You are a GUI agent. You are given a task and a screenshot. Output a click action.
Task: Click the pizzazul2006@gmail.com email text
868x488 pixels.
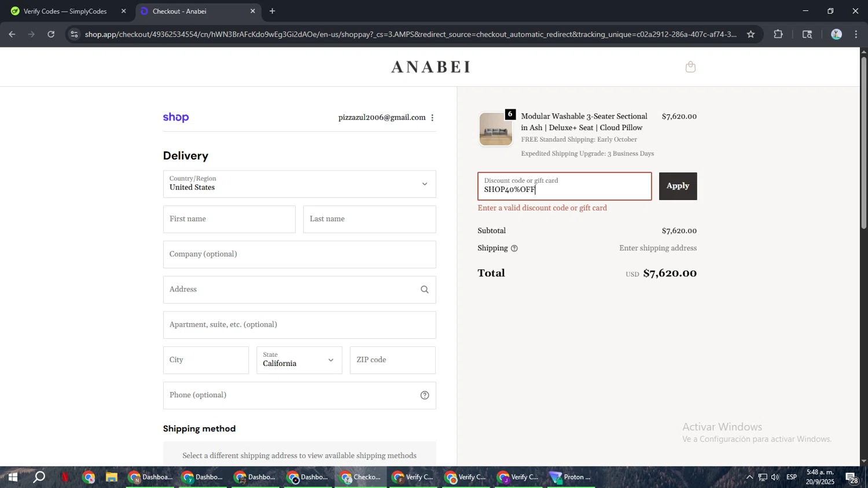(382, 118)
